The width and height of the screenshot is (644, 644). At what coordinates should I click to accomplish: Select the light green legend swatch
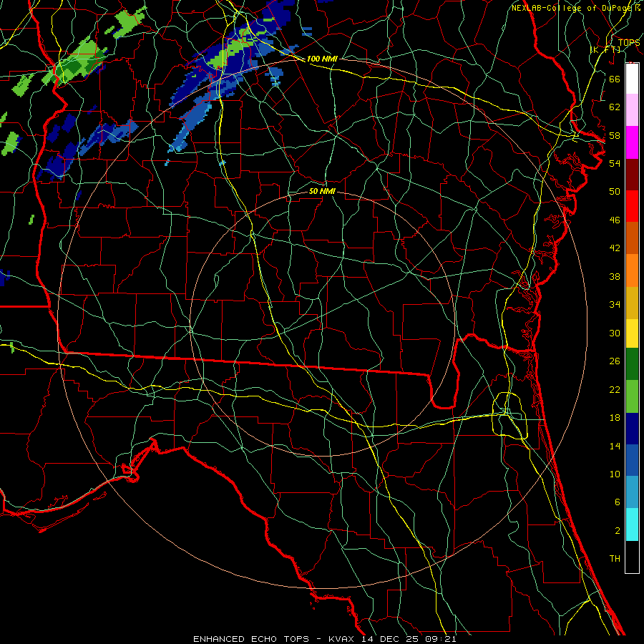pos(632,396)
